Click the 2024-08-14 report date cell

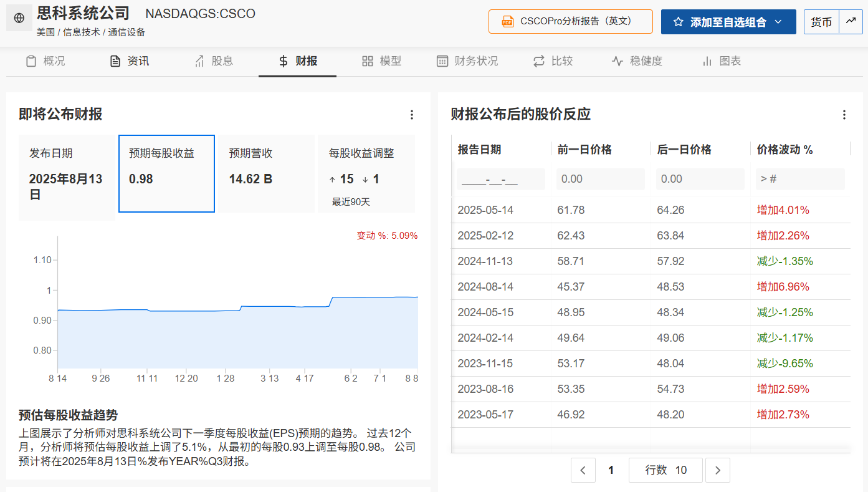point(485,287)
